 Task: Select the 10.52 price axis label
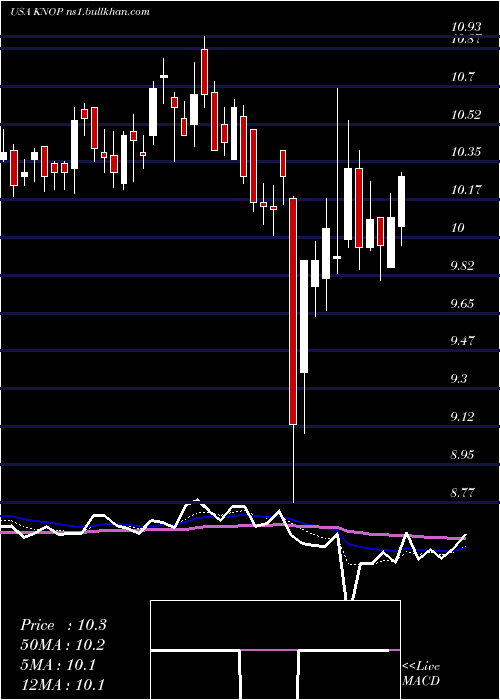click(x=466, y=115)
